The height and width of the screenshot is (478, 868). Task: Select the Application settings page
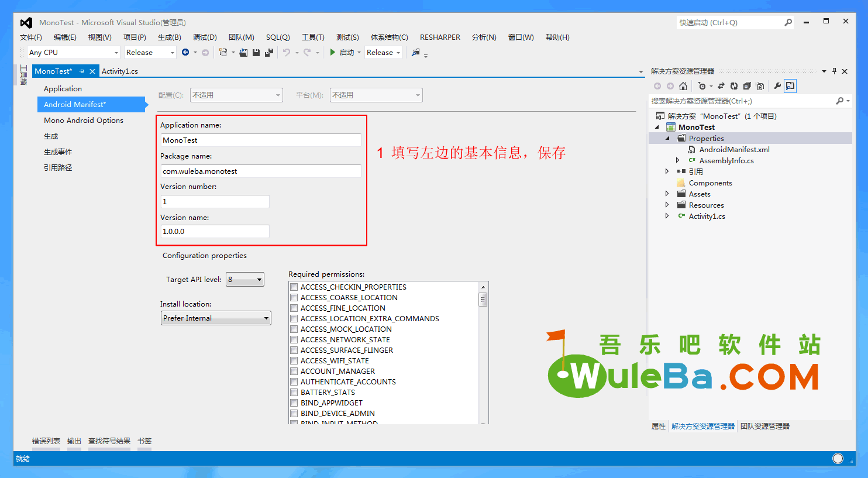[x=63, y=89]
